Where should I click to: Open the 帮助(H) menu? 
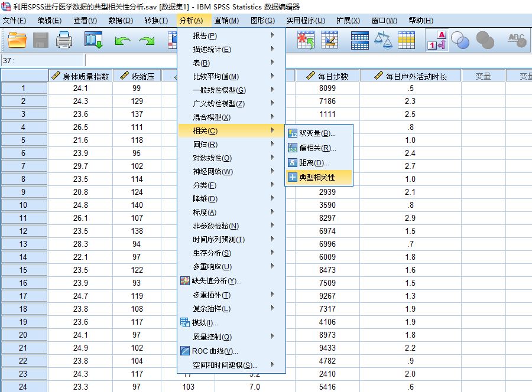coord(421,21)
